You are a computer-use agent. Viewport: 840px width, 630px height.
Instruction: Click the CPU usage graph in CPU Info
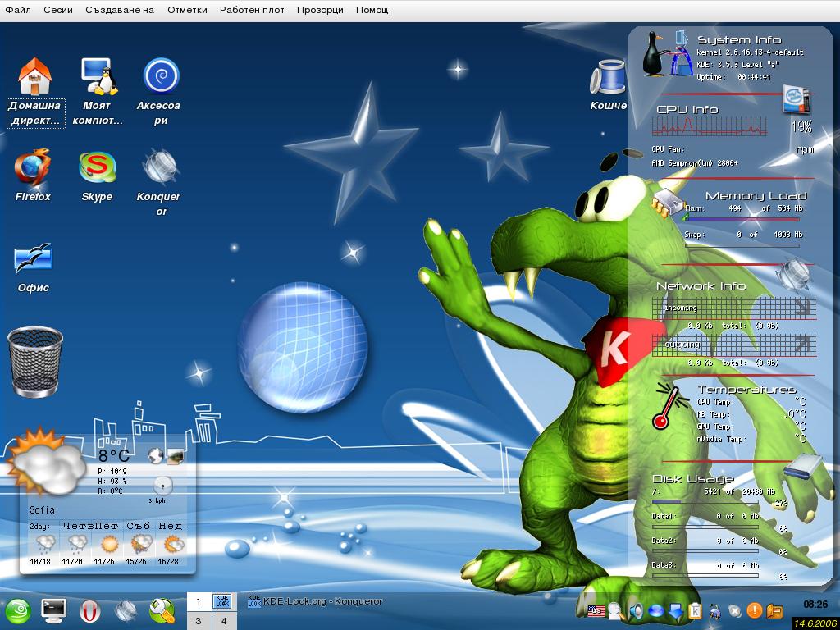coord(710,127)
